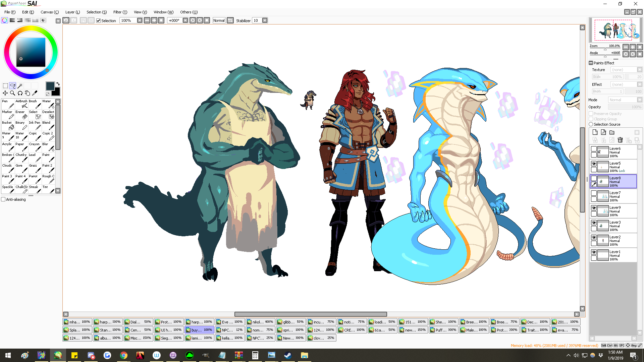The width and height of the screenshot is (644, 362).
Task: Select the Eraser brush tool
Action: (x=21, y=115)
